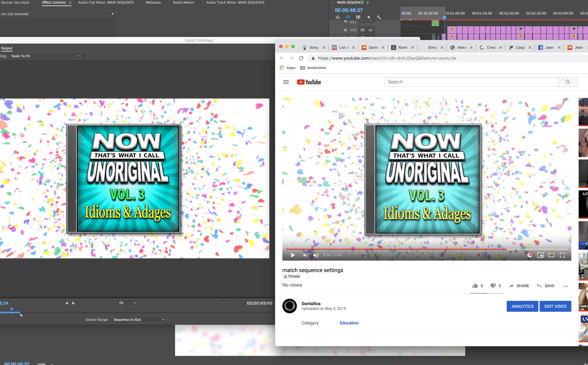Viewport: 588px width, 365px height.
Task: Open the Education category link
Action: (x=349, y=323)
